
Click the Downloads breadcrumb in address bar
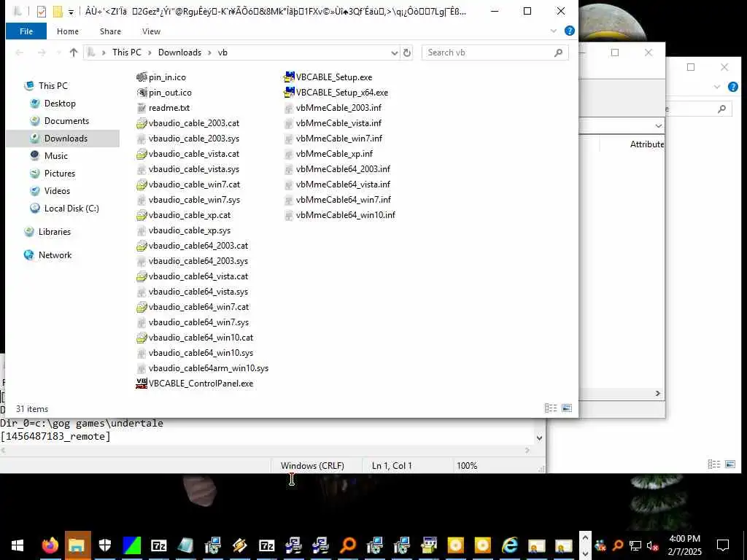coord(179,52)
